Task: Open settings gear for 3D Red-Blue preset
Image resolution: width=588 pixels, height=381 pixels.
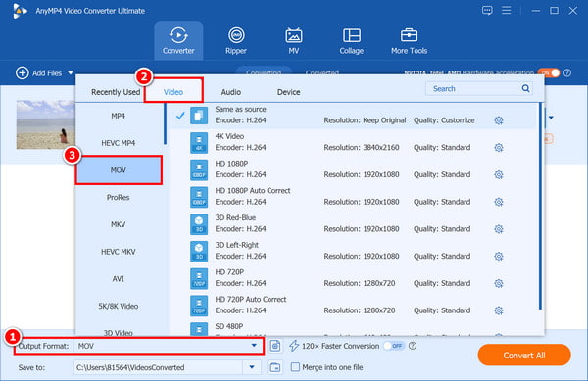Action: click(499, 229)
